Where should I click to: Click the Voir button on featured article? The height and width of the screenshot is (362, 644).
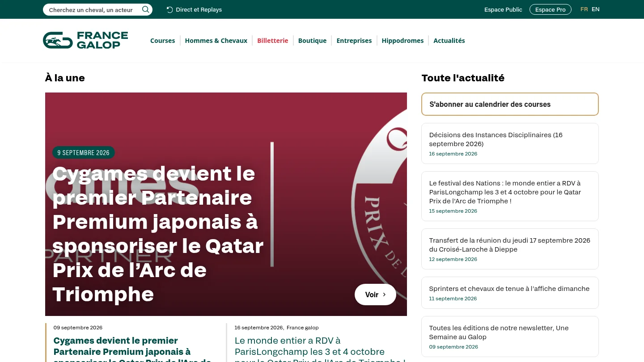point(375,295)
